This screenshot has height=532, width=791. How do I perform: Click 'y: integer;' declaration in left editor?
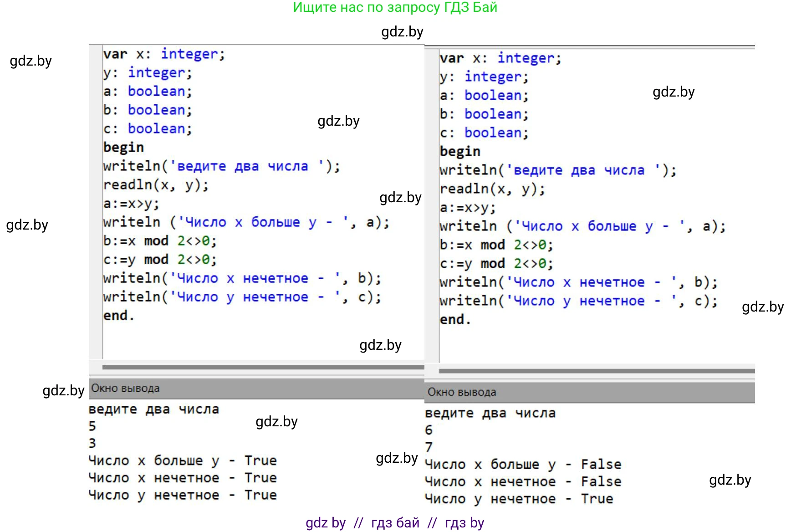click(x=148, y=73)
